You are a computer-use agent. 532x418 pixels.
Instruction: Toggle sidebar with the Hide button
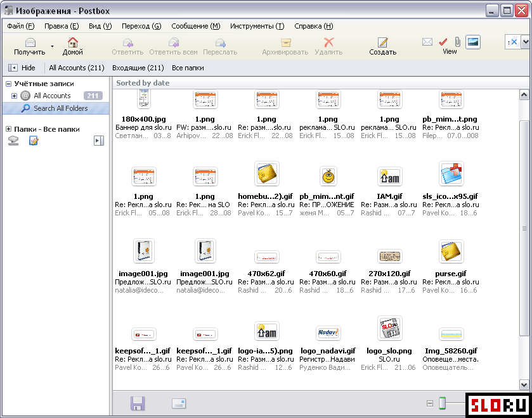(22, 68)
